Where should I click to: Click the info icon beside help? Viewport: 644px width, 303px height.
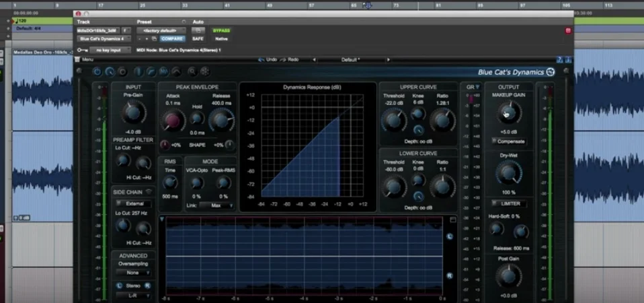coord(567,60)
